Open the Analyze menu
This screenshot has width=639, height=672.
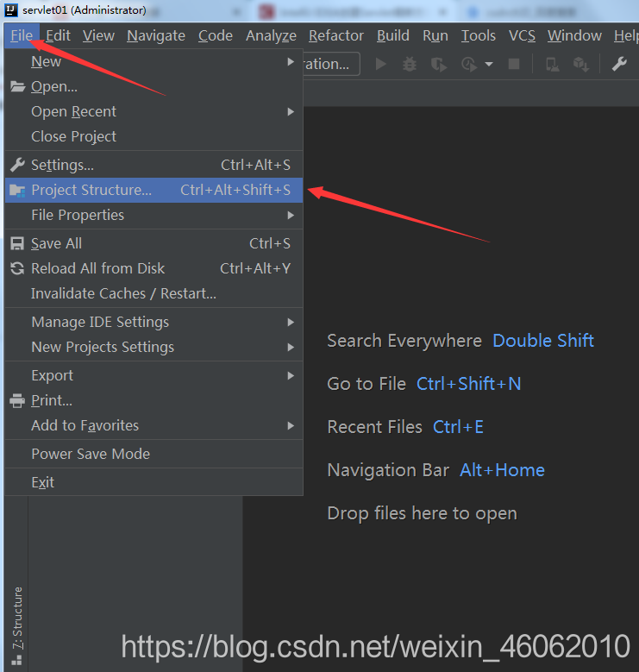(271, 35)
